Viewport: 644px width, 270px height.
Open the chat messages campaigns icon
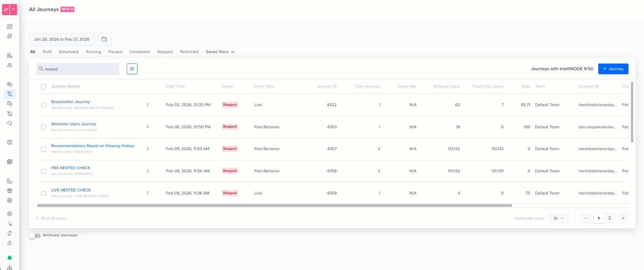(x=10, y=84)
